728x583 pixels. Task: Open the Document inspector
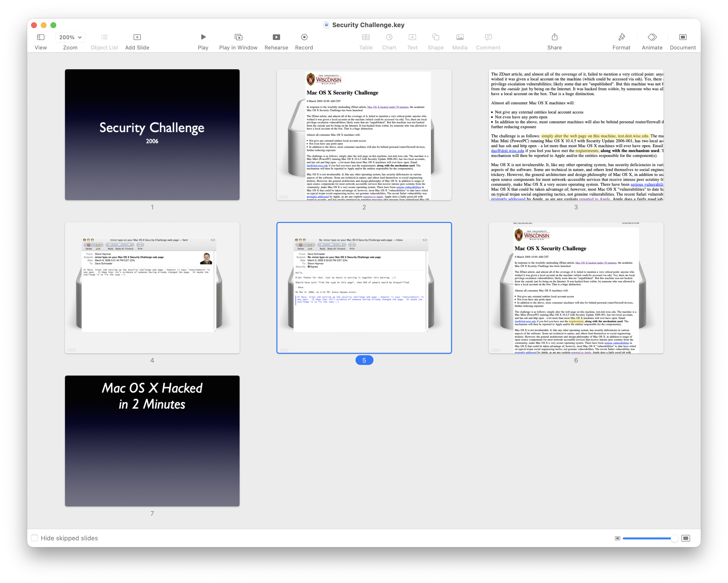tap(683, 40)
